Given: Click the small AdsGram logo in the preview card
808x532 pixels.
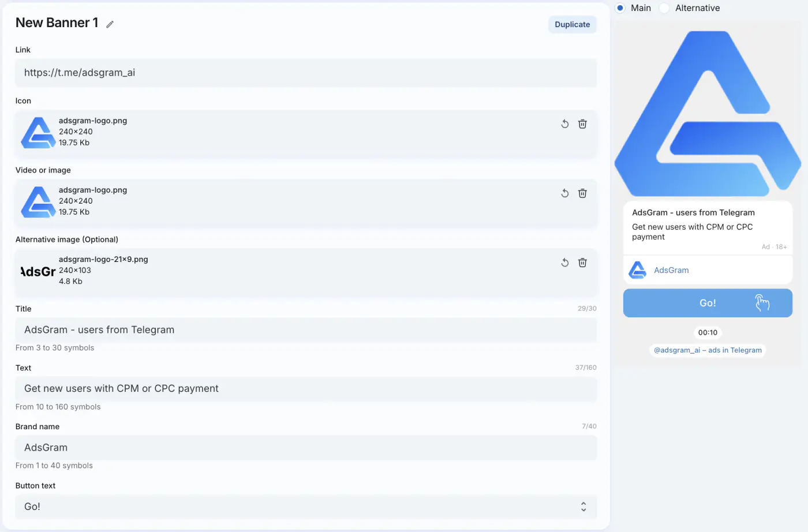Looking at the screenshot, I should point(638,270).
